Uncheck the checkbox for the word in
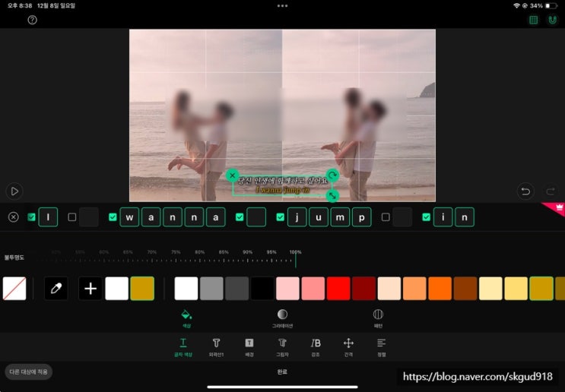 point(427,217)
